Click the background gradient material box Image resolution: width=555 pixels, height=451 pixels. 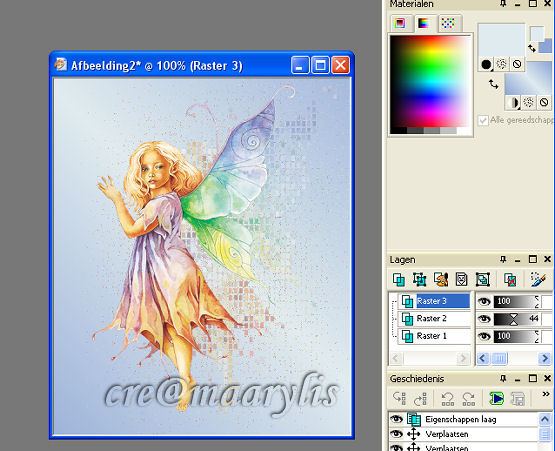click(x=529, y=79)
